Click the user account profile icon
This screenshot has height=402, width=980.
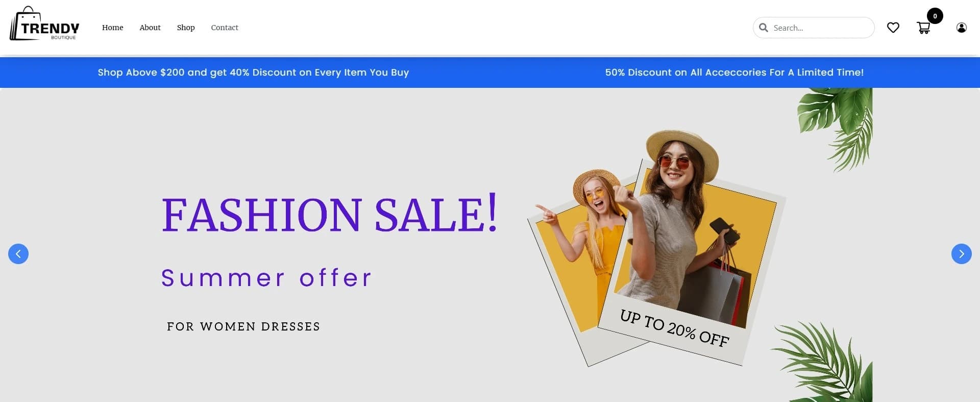(961, 28)
